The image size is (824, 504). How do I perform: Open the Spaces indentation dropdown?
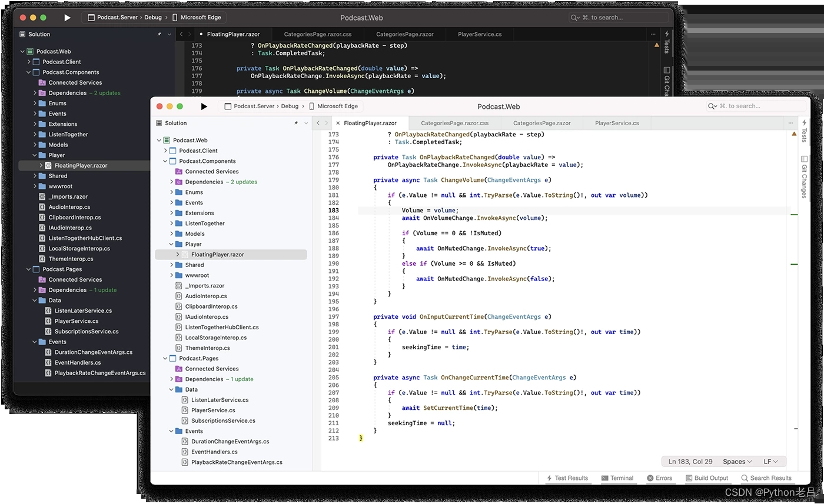[734, 461]
